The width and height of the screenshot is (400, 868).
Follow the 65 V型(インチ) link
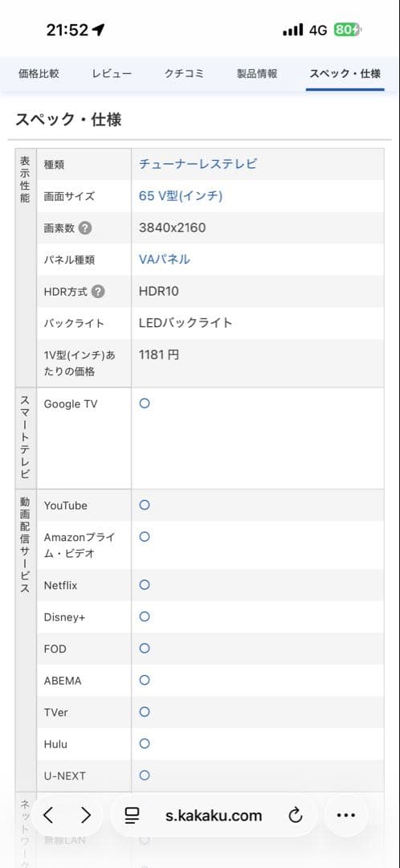tap(181, 196)
